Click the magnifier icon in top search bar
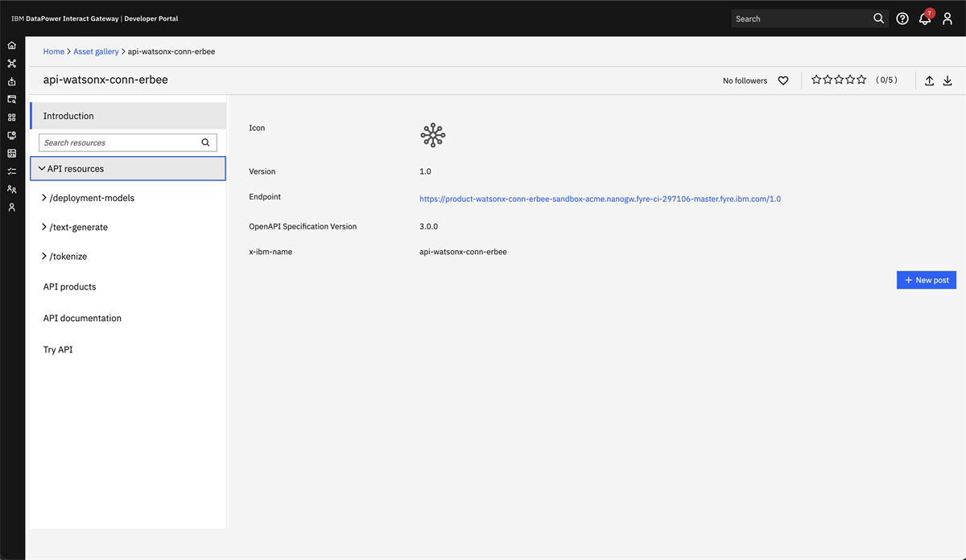 (878, 19)
